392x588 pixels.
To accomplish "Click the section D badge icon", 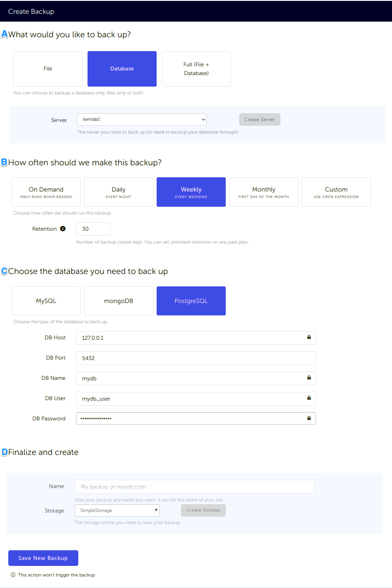I will point(4,452).
